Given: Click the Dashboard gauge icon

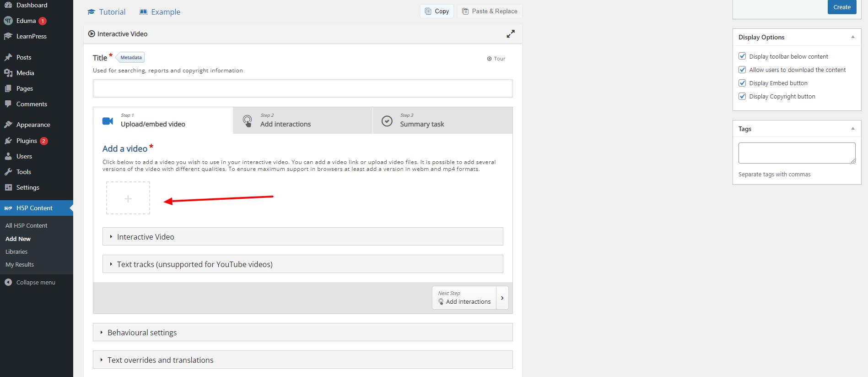Looking at the screenshot, I should pyautogui.click(x=8, y=5).
